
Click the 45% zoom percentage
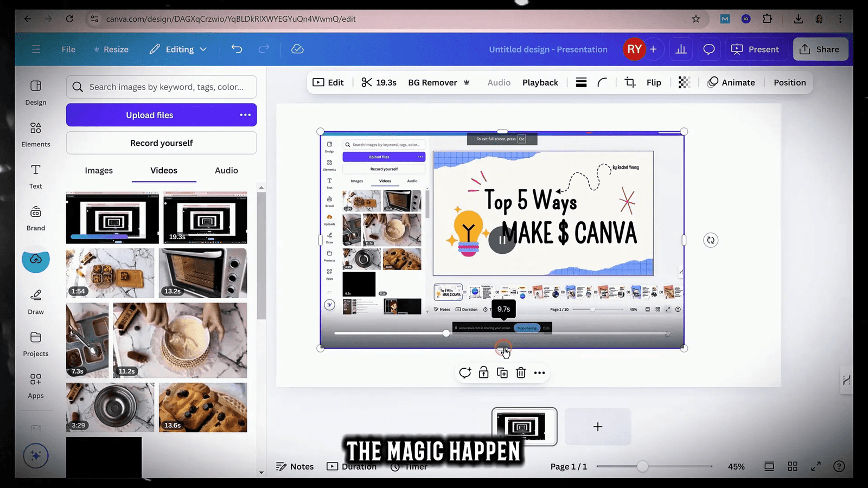pos(736,466)
